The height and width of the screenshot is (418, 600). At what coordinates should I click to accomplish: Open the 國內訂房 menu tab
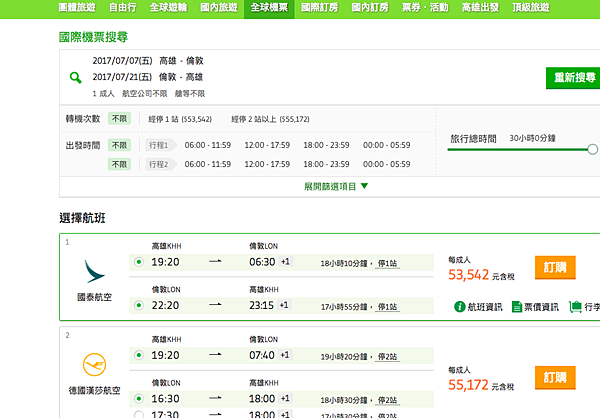[370, 7]
